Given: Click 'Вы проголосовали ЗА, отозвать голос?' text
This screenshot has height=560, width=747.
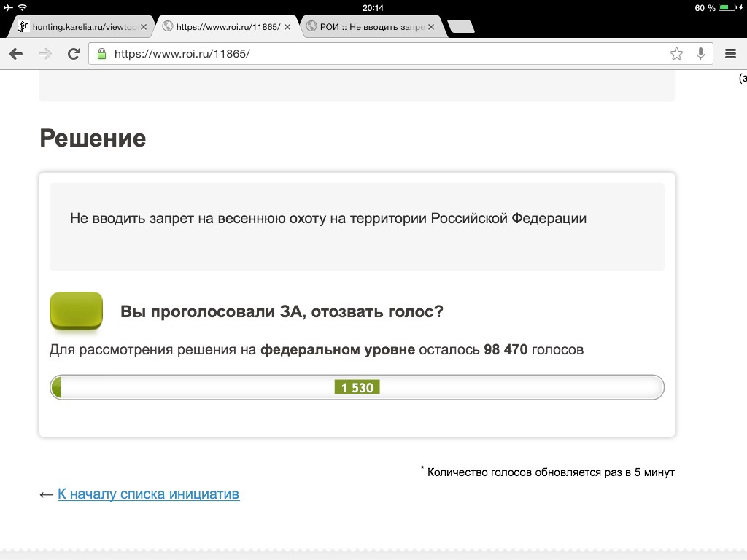Looking at the screenshot, I should (282, 312).
